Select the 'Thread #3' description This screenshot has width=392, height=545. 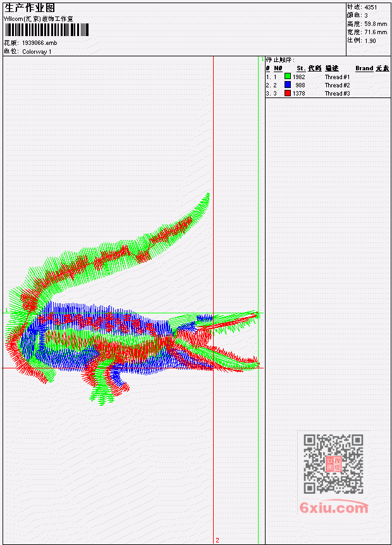coord(338,94)
